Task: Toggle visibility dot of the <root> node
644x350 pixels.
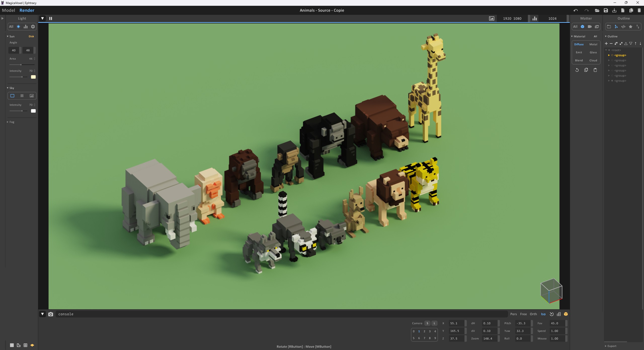Action: [x=609, y=50]
